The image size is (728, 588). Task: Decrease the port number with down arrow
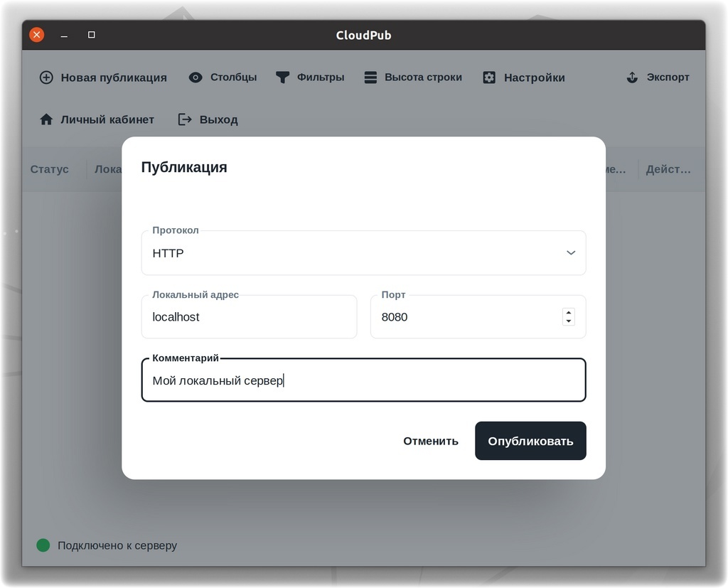click(x=568, y=321)
